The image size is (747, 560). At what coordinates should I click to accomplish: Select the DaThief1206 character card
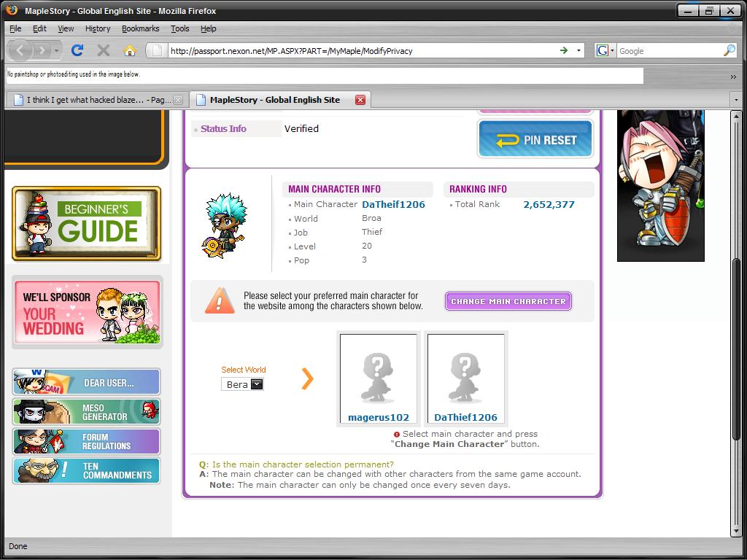(x=466, y=378)
